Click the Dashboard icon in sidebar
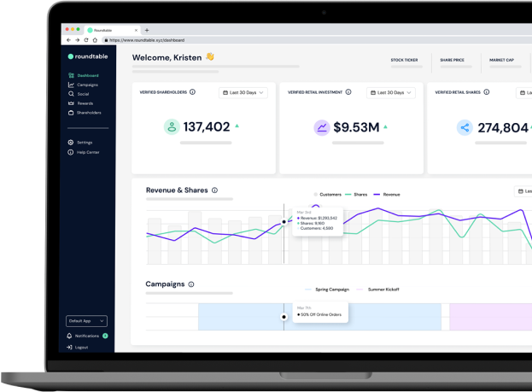Viewport: 532px width, 392px height. 71,75
